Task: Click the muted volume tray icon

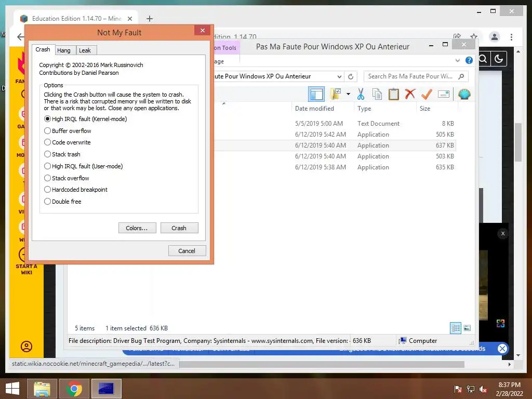Action: (483, 389)
